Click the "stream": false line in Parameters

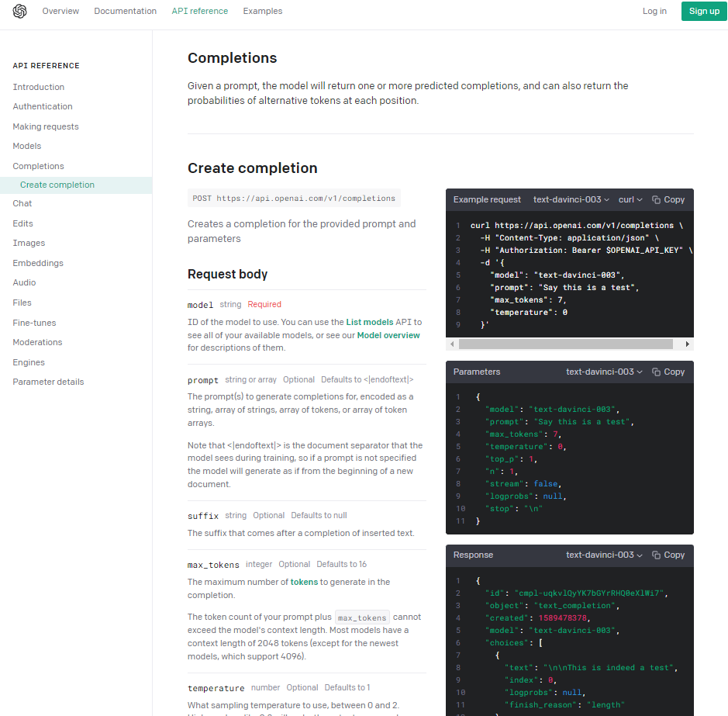[523, 484]
